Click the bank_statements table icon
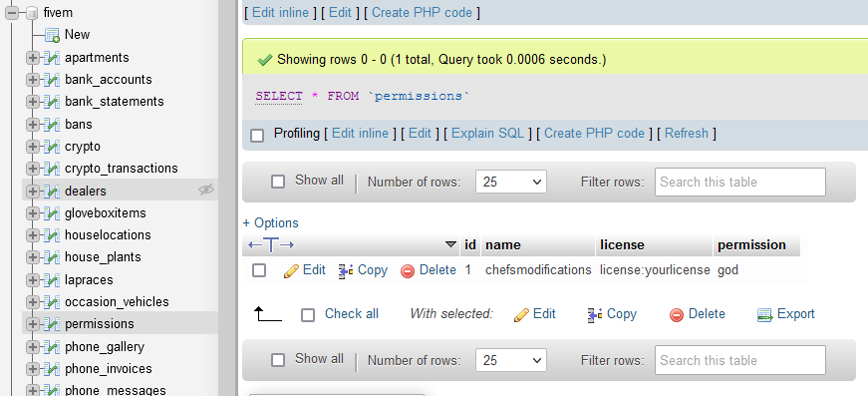This screenshot has width=868, height=396. [x=52, y=102]
